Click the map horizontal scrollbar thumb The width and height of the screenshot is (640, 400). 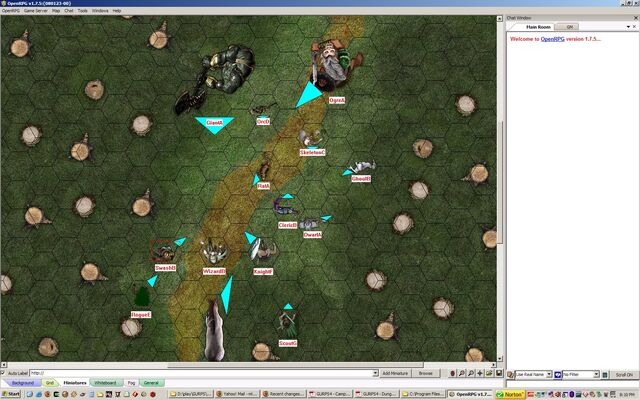[x=296, y=365]
